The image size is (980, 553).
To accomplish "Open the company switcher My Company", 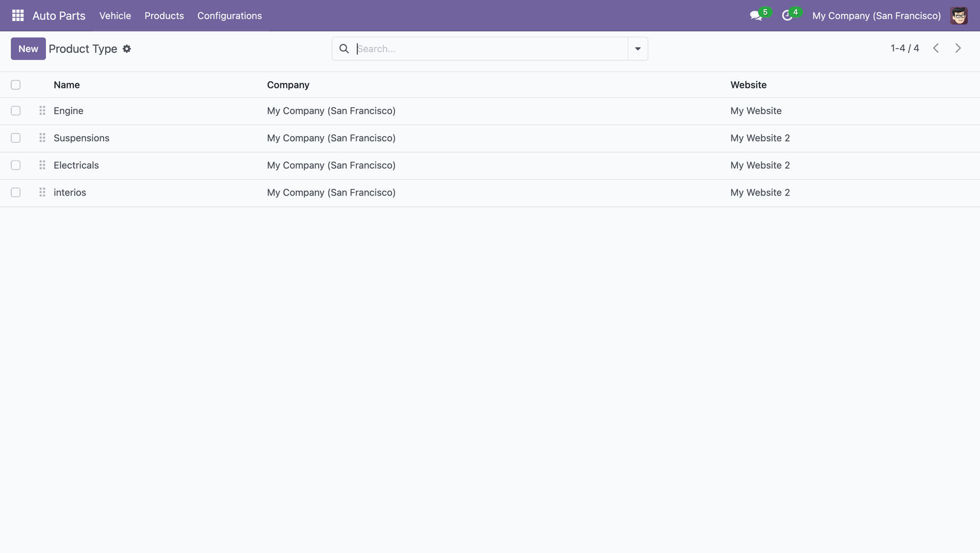I will 876,16.
